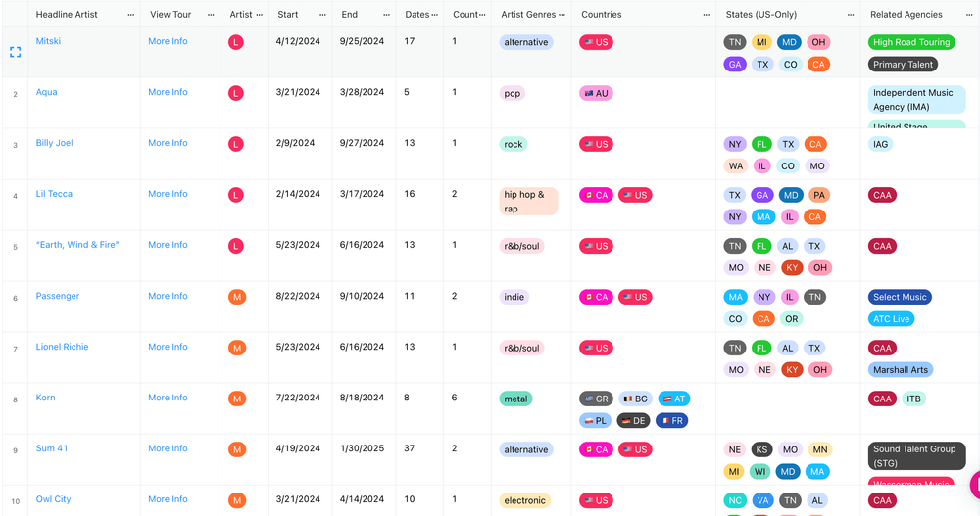
Task: Select the hip hop & rap genre tag
Action: tap(528, 202)
